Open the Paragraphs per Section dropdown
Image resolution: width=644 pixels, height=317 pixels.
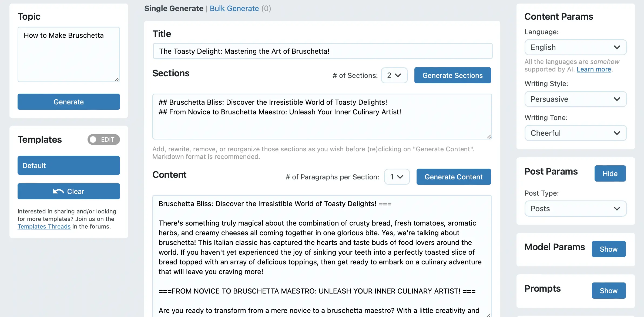pos(397,177)
